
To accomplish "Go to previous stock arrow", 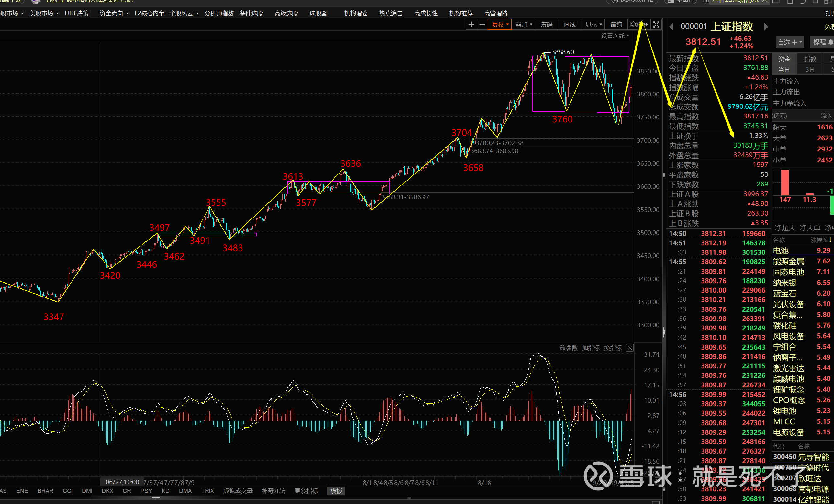I will pos(671,27).
